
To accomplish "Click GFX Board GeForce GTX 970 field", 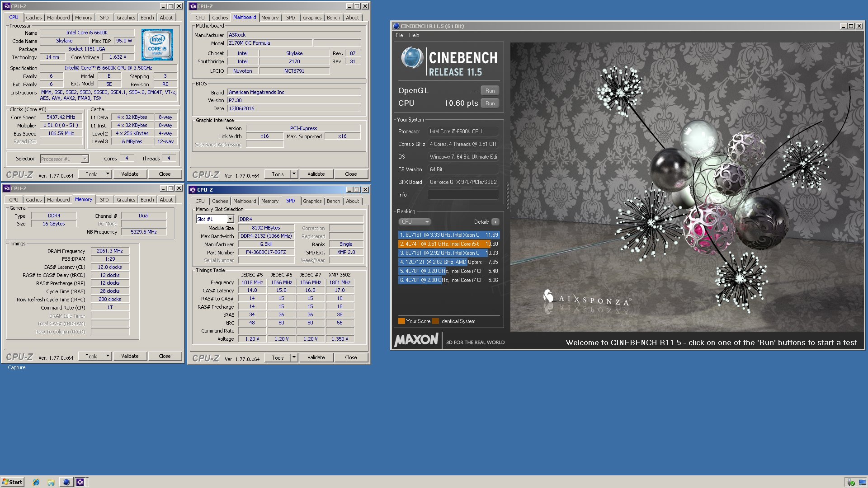I will tap(463, 182).
